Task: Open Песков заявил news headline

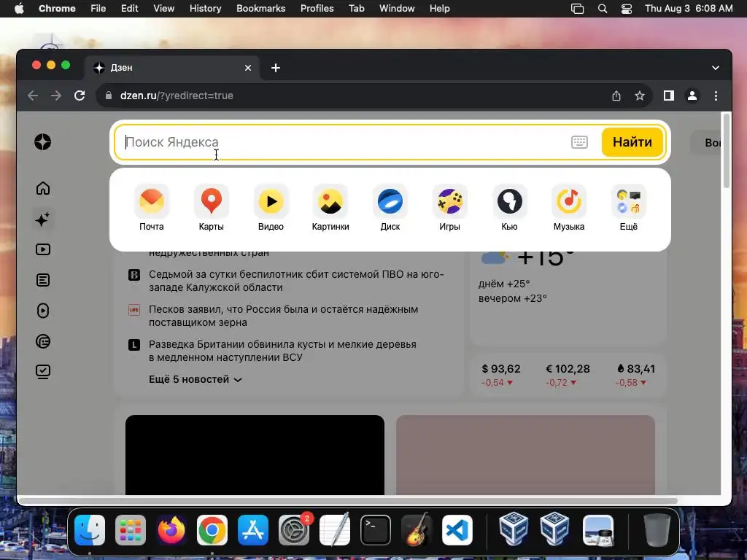Action: tap(284, 316)
